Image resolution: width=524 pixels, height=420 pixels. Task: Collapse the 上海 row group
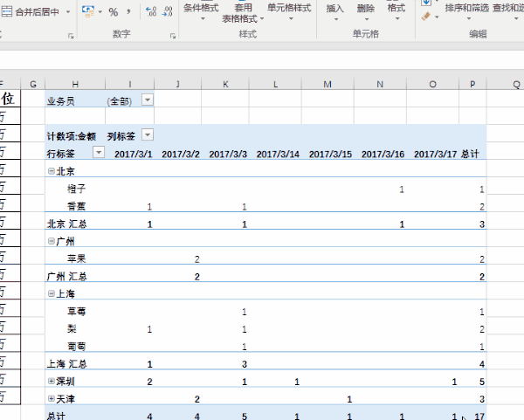click(51, 293)
